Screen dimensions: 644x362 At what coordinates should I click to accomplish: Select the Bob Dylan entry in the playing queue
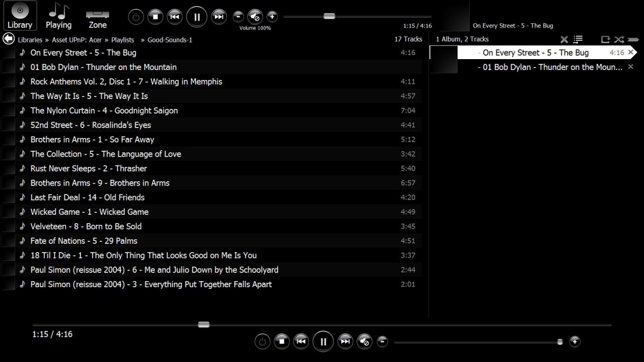click(533, 66)
